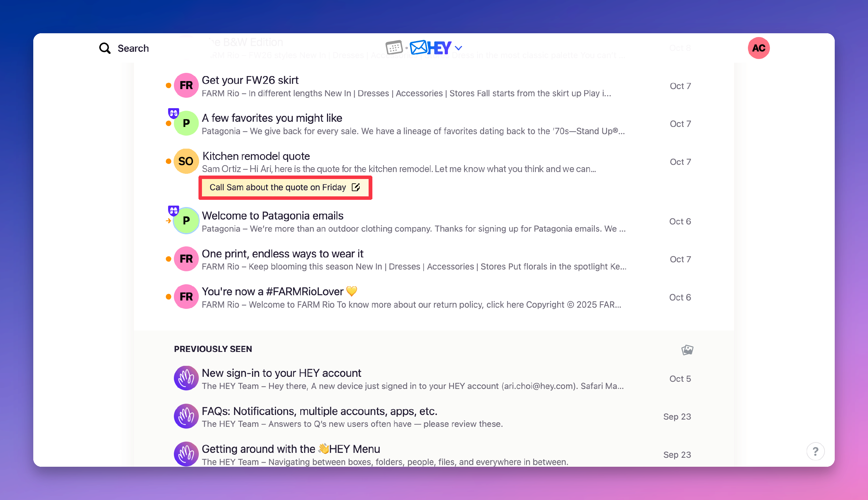
Task: Open the help question mark button
Action: [x=815, y=451]
